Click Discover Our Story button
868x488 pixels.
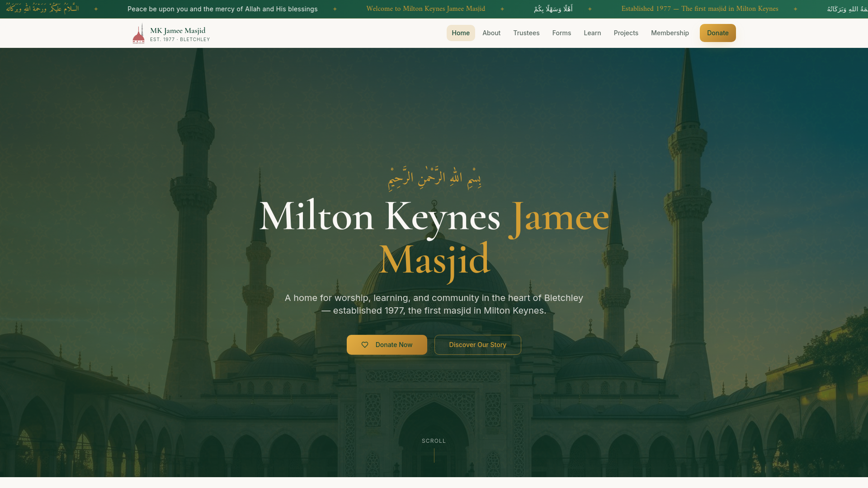point(478,345)
